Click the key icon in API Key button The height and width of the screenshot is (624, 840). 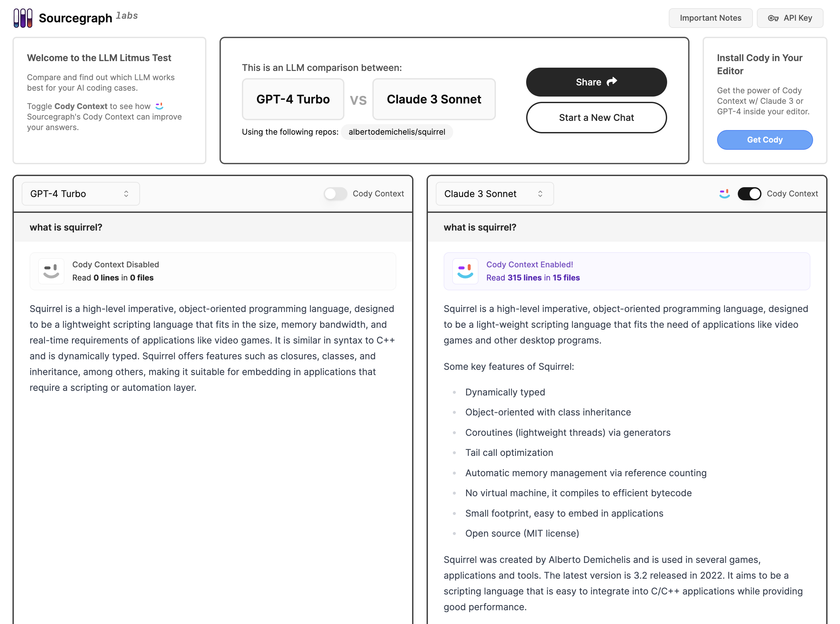tap(773, 18)
